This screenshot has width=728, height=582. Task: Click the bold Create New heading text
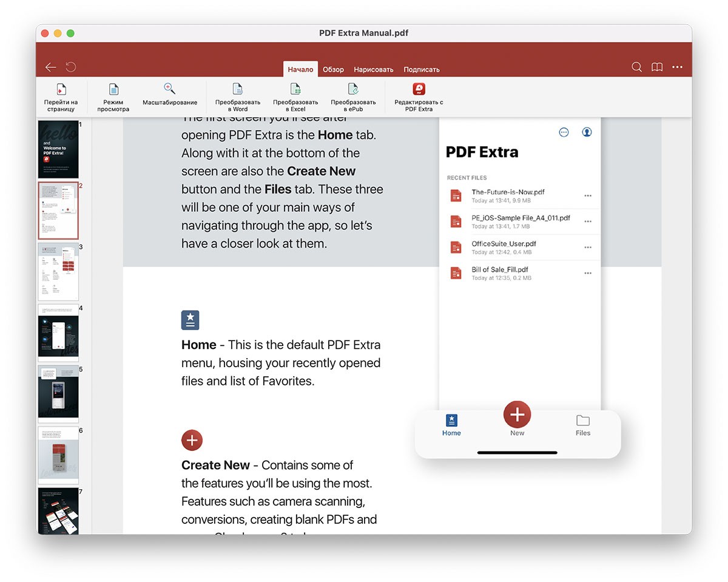click(215, 465)
